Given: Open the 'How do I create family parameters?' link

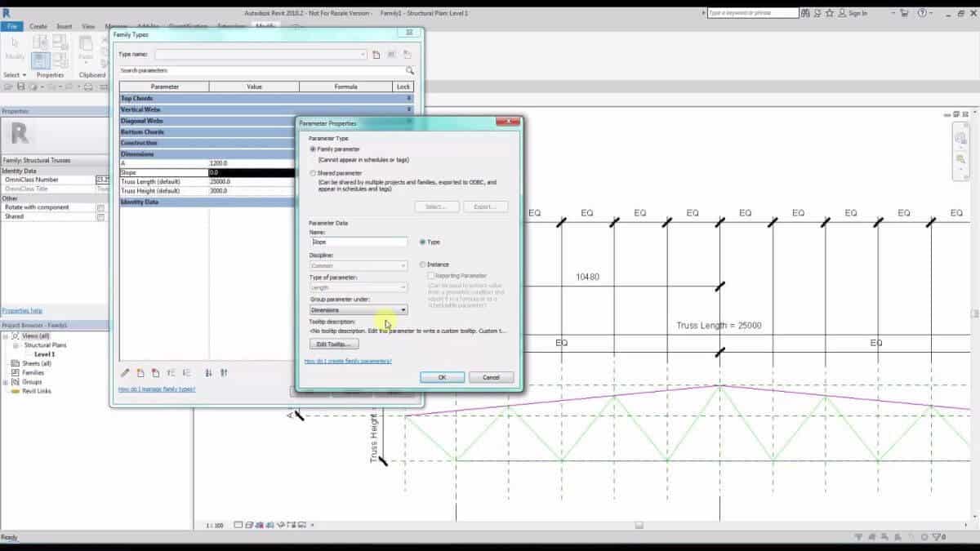Looking at the screenshot, I should pos(348,361).
